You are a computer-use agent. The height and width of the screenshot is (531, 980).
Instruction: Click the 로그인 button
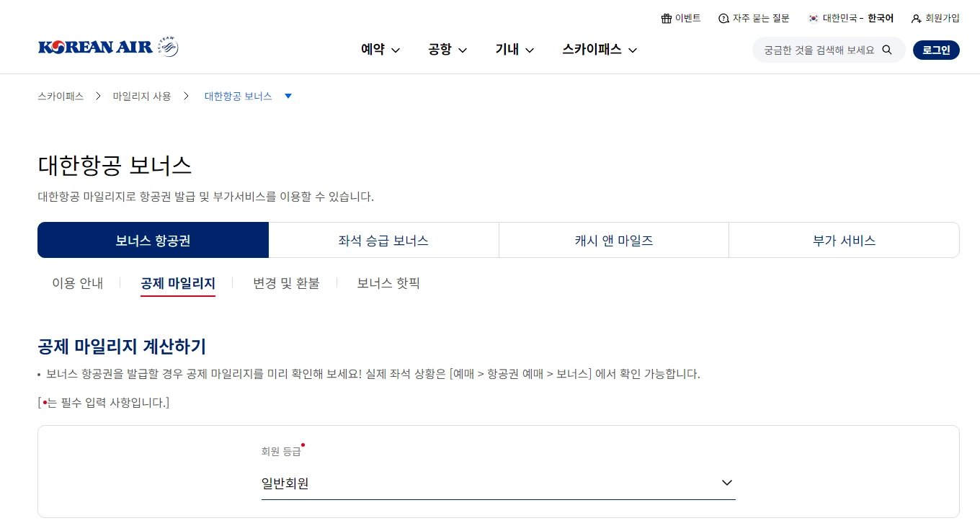[936, 50]
